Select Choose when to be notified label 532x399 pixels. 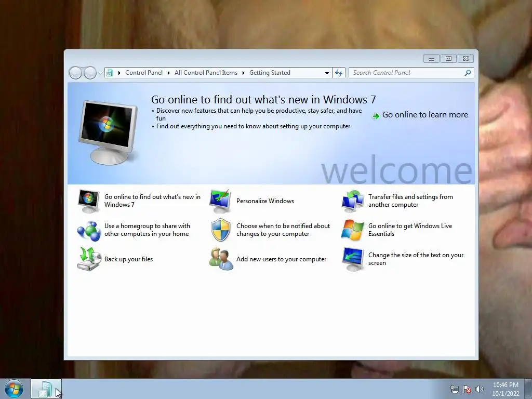[x=283, y=230]
